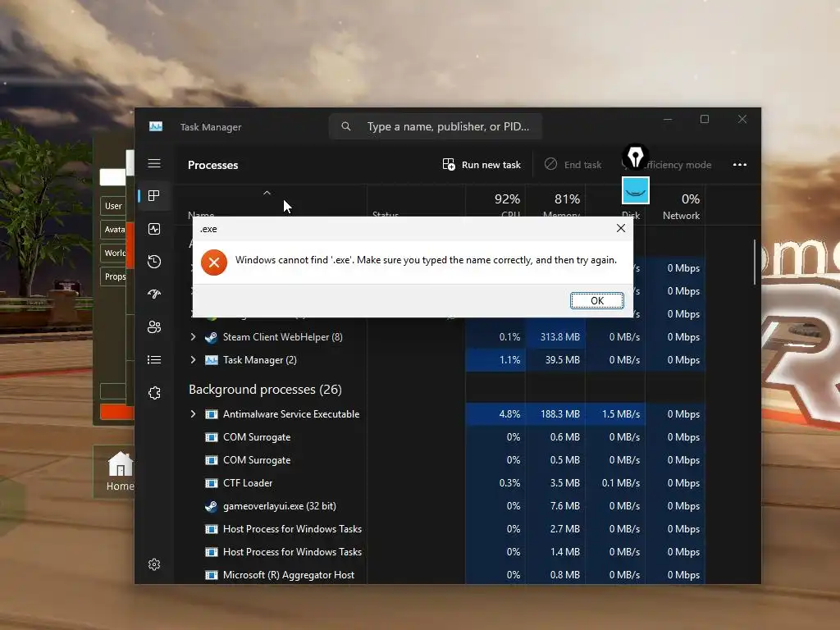The height and width of the screenshot is (630, 840).
Task: Click the sort arrow above Name column
Action: (x=267, y=193)
